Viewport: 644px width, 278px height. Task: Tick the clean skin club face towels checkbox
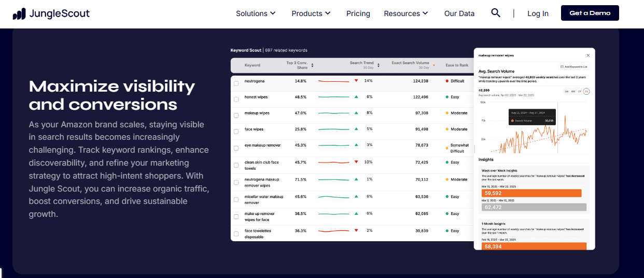[236, 164]
